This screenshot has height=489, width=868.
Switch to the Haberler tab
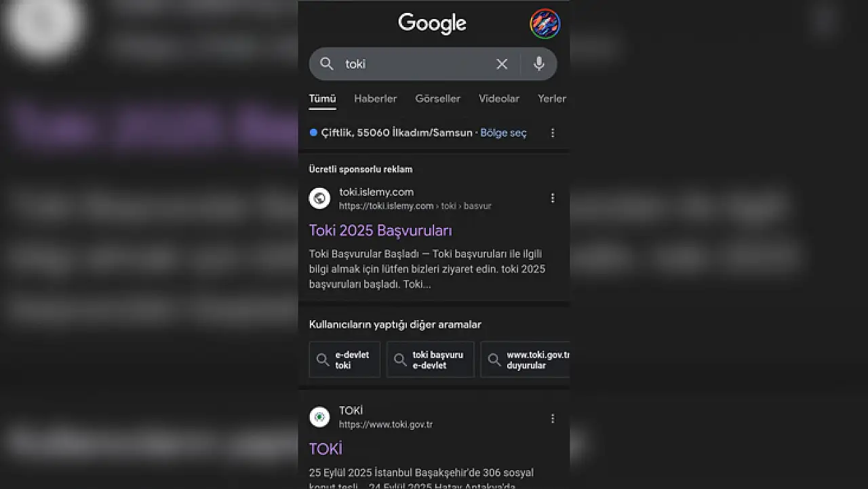click(375, 98)
